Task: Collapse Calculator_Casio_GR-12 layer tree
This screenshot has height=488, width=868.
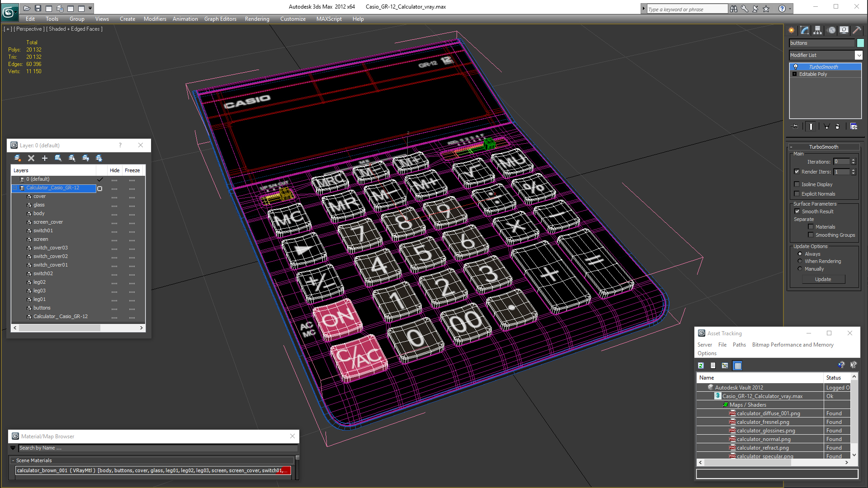Action: click(15, 188)
